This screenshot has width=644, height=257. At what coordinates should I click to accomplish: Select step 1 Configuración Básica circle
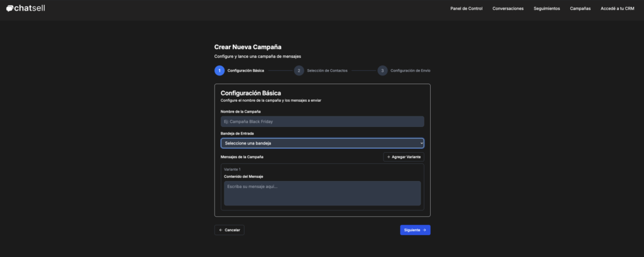point(219,70)
